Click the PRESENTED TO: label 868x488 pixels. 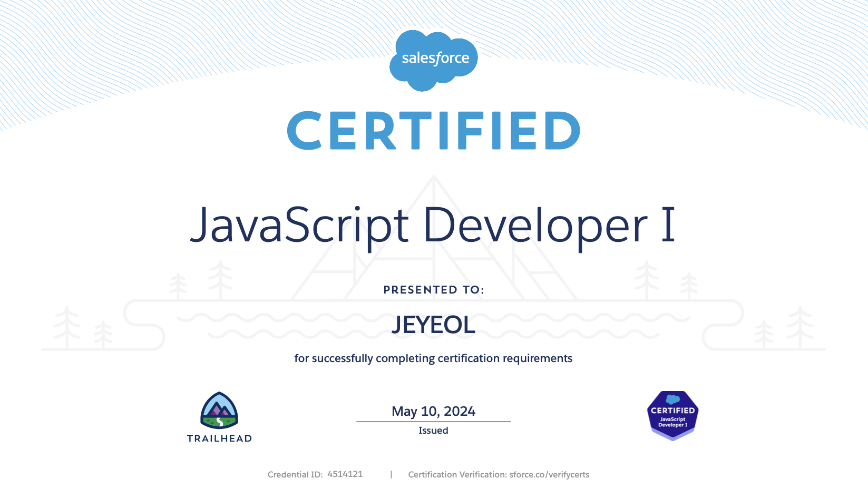point(433,290)
